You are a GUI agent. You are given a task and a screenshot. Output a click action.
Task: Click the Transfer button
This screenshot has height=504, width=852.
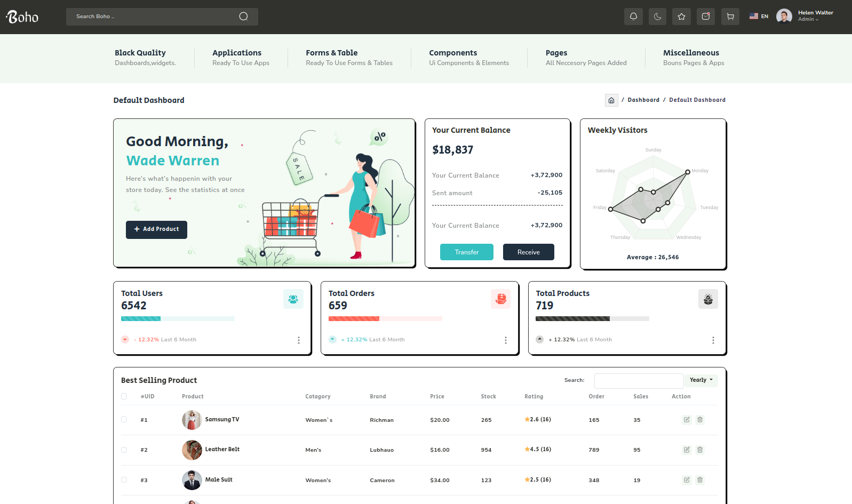click(x=466, y=252)
